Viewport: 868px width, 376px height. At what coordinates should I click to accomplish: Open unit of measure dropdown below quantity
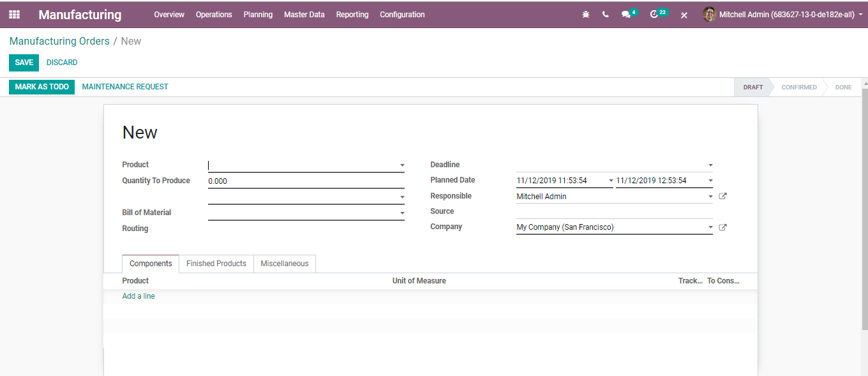click(x=402, y=197)
